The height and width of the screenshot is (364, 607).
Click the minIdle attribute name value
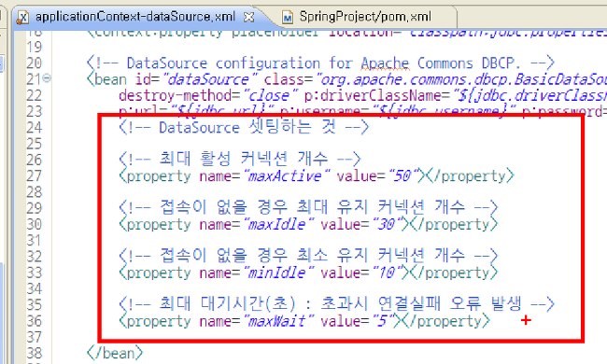coord(278,273)
